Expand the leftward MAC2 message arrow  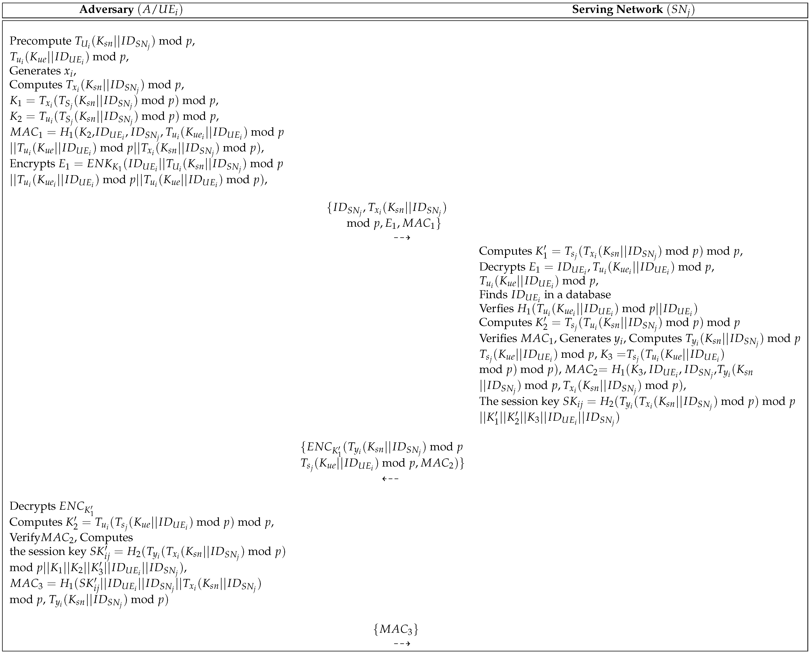[x=391, y=479]
